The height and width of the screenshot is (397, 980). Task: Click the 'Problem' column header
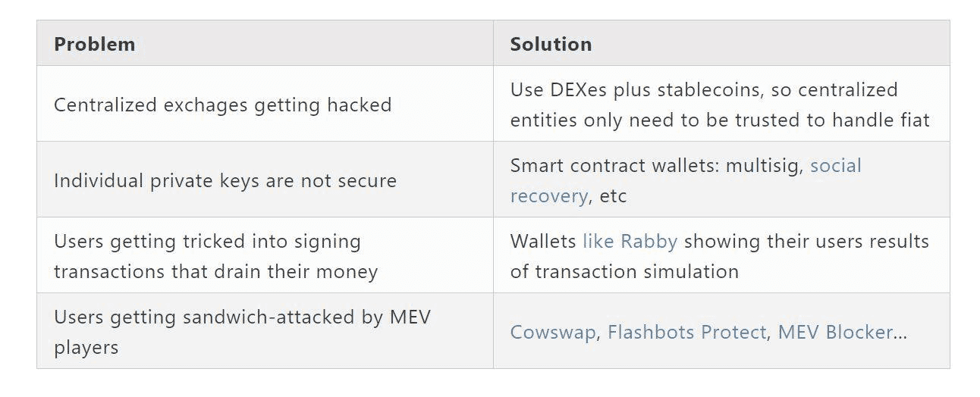click(x=94, y=44)
